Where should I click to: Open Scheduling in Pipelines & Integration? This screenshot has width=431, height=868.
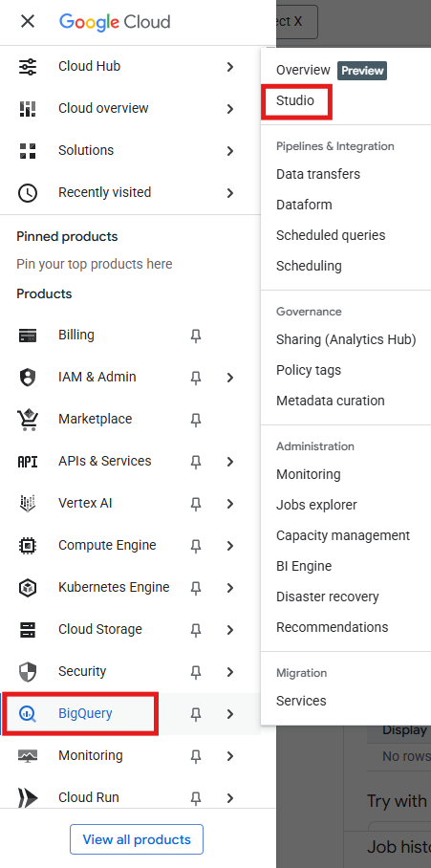[309, 266]
